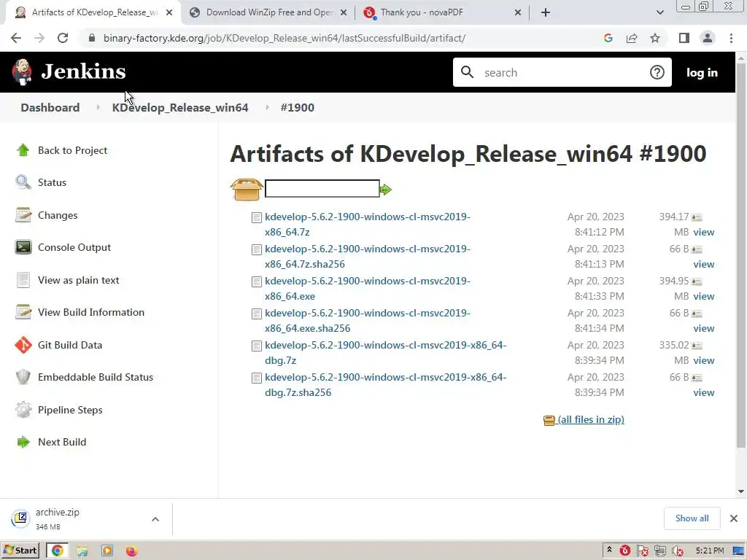The width and height of the screenshot is (747, 560).
Task: Click the Console Output terminal icon
Action: 23,247
